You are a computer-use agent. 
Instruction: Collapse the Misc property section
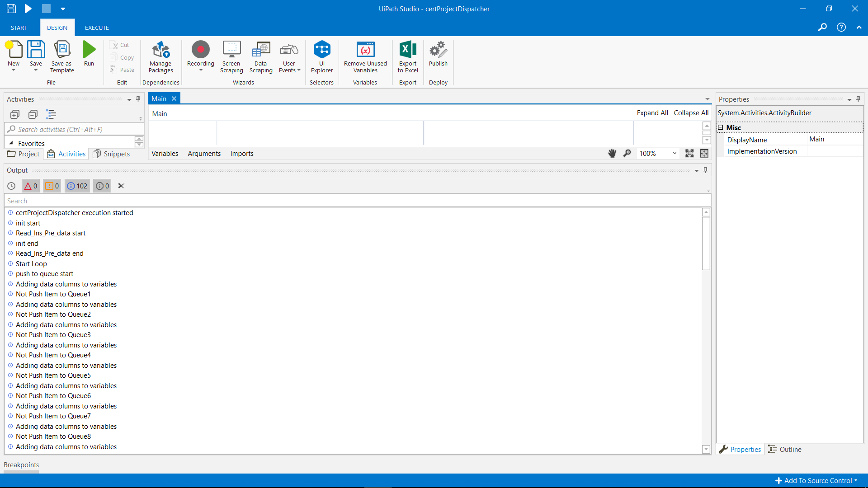click(721, 127)
